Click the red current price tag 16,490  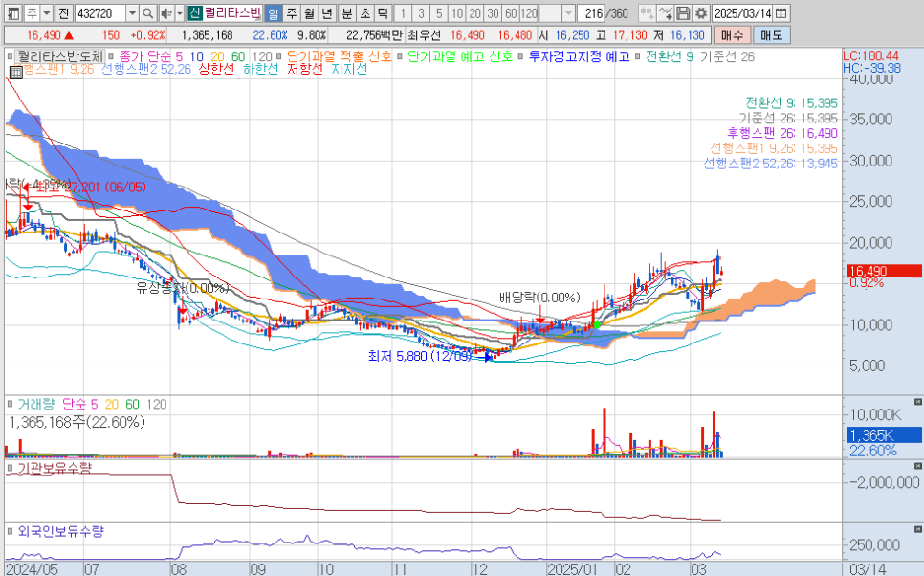click(884, 271)
